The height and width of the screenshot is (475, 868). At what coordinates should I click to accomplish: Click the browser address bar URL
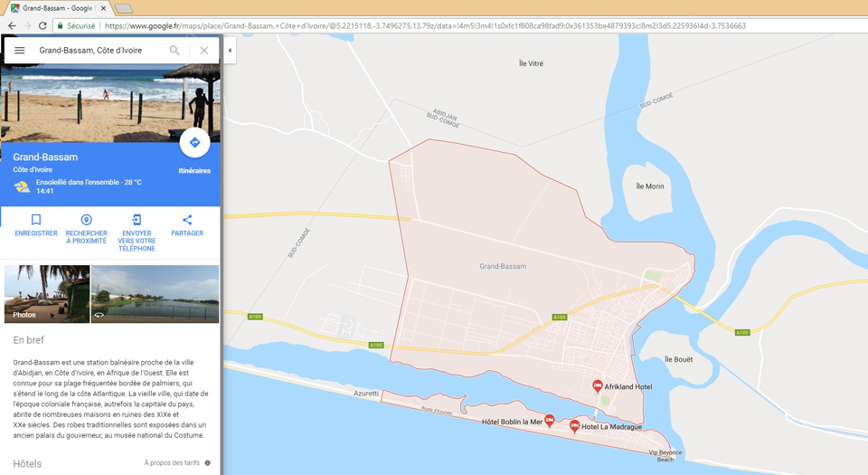(425, 25)
